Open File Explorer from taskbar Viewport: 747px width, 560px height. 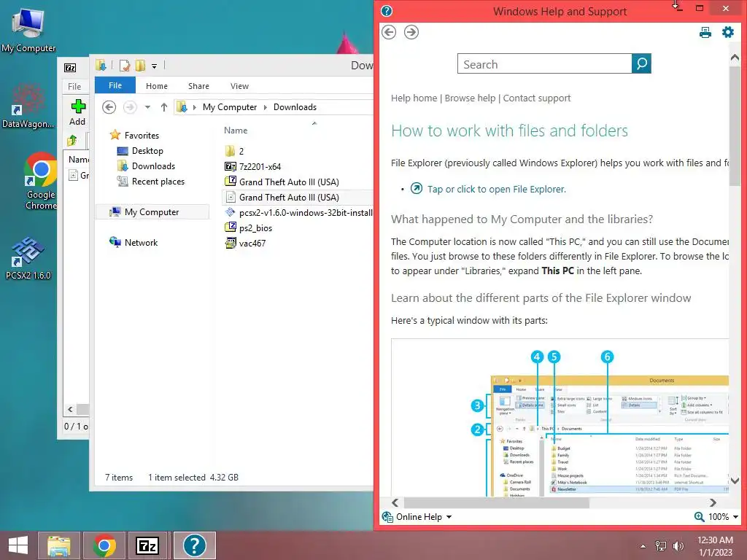58,545
